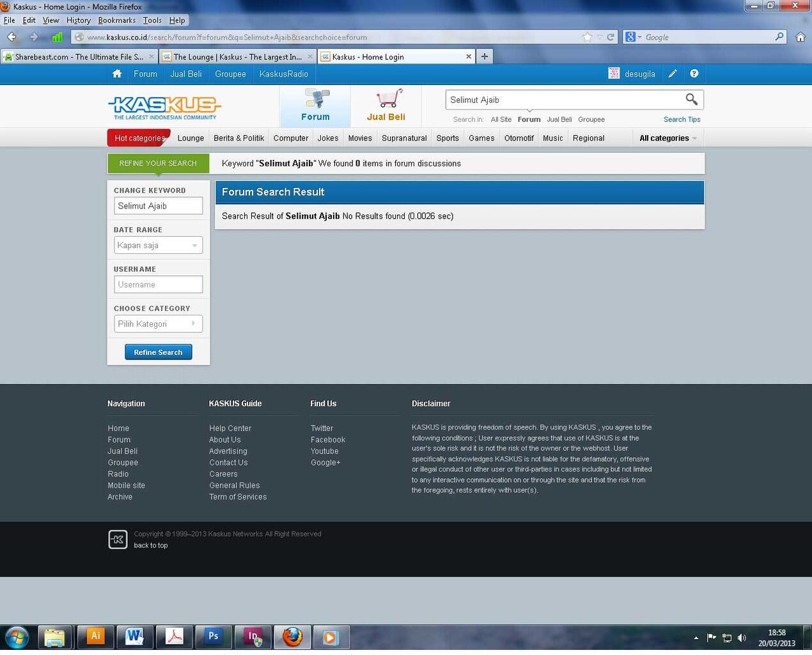812x655 pixels.
Task: Click the Firefox back arrow button
Action: tap(12, 37)
